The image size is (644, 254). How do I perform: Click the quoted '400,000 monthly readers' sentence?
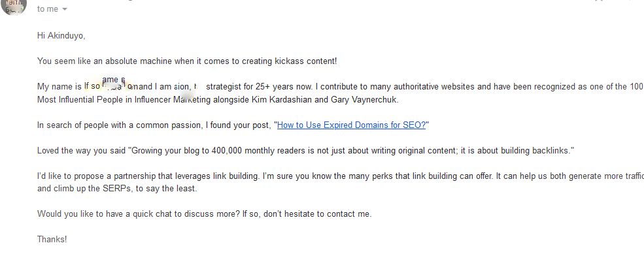click(305, 151)
